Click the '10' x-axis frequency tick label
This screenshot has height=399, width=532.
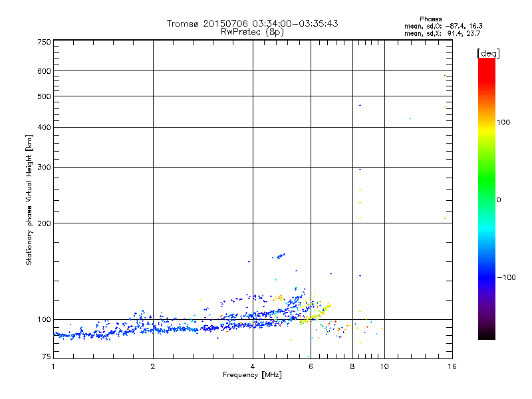384,366
